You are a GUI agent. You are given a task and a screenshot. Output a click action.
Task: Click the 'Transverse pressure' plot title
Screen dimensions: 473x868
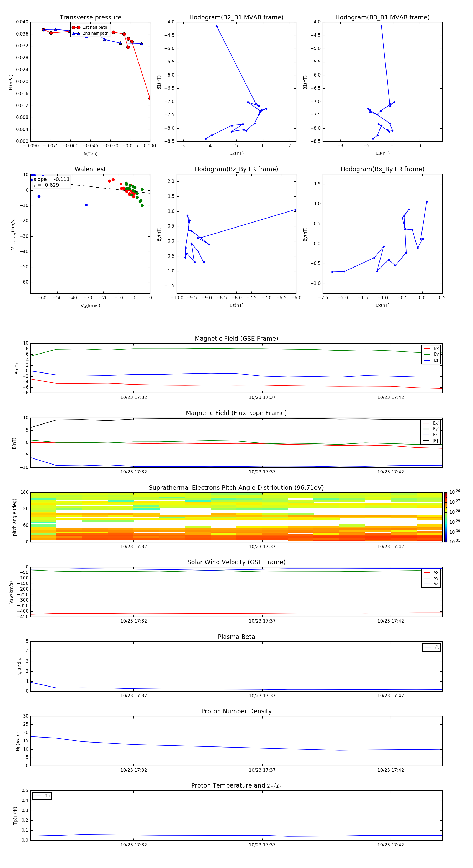click(x=90, y=18)
